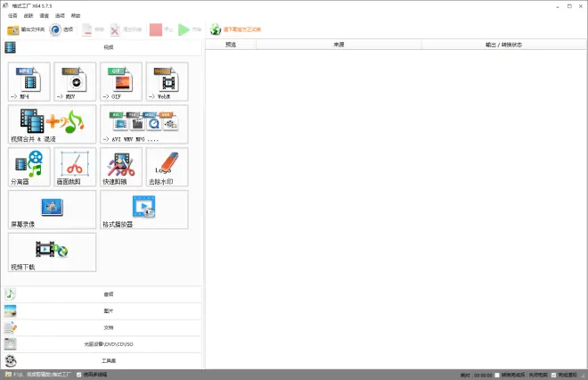This screenshot has height=380, width=588.
Task: Click the Source column header
Action: click(339, 45)
